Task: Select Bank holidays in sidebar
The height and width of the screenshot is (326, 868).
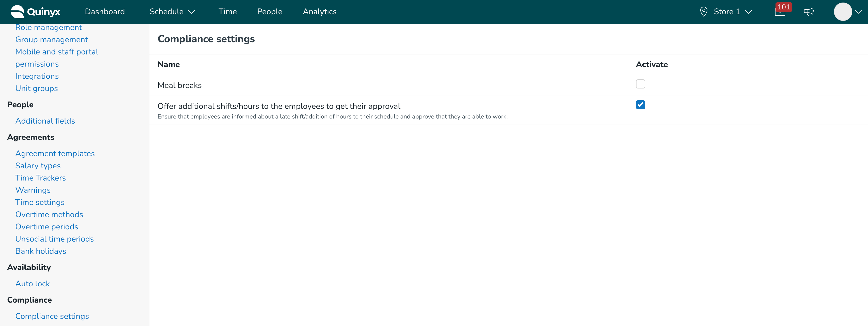Action: pyautogui.click(x=41, y=251)
